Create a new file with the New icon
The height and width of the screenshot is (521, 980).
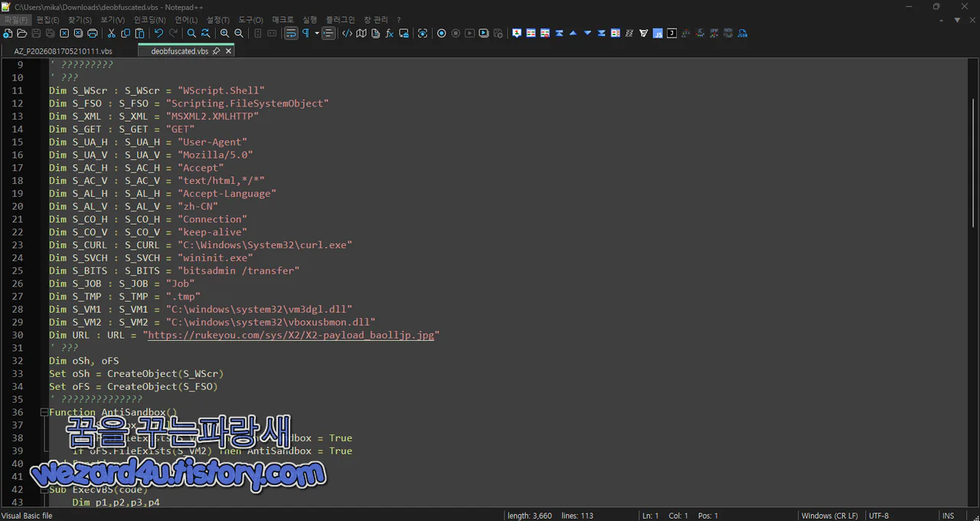[8, 33]
